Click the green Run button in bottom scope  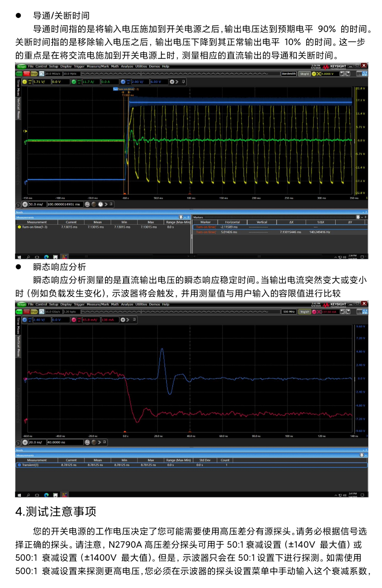point(19,312)
